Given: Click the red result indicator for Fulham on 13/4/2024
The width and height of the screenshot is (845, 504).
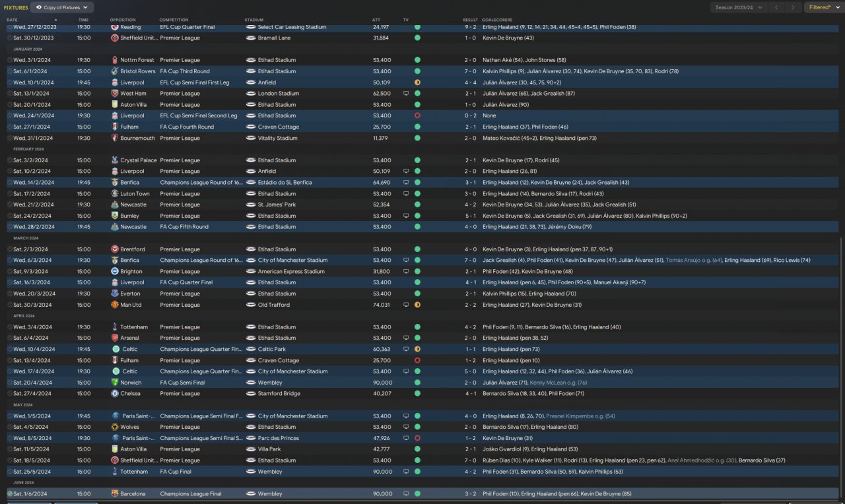Looking at the screenshot, I should (417, 360).
